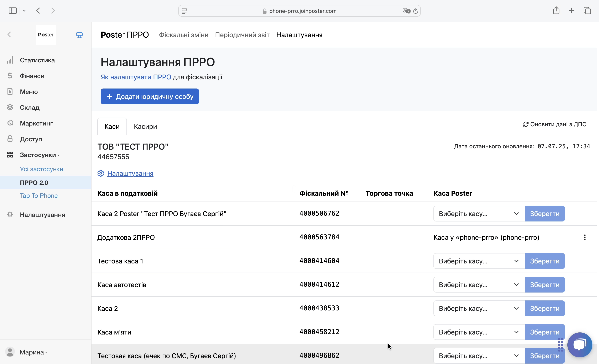This screenshot has height=364, width=599.
Task: Save the Каса 2 Poster row
Action: click(545, 214)
